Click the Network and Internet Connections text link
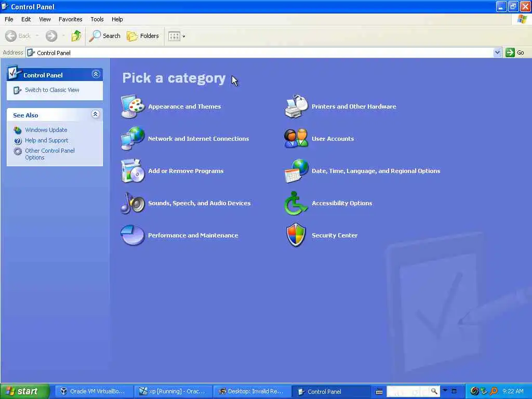This screenshot has height=399, width=532. (198, 139)
